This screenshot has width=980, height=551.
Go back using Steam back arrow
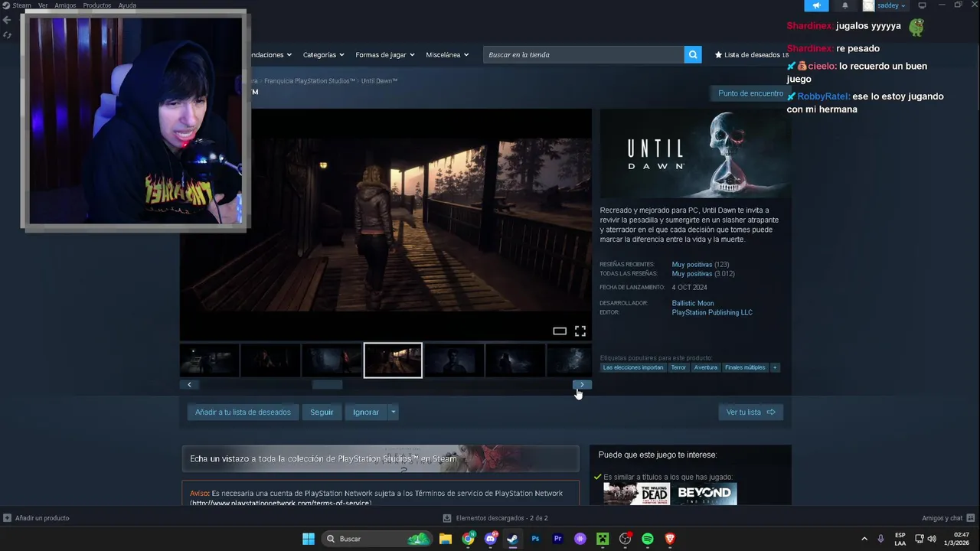[x=7, y=20]
